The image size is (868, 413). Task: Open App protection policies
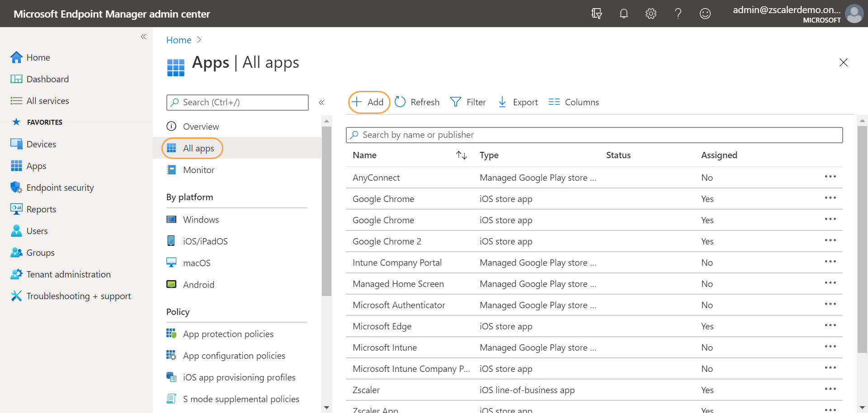(x=228, y=333)
